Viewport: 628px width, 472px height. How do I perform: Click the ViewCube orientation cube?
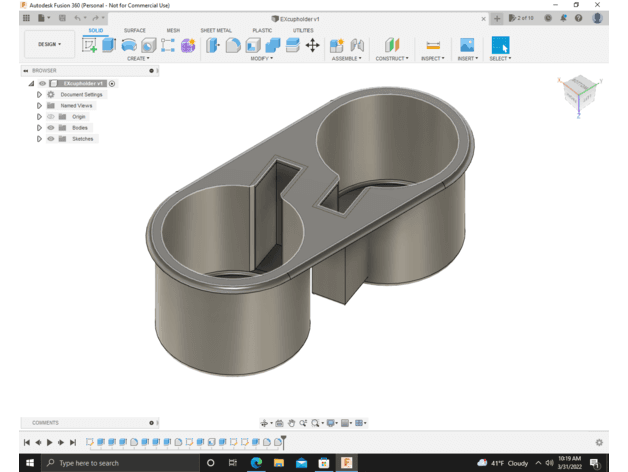[580, 94]
